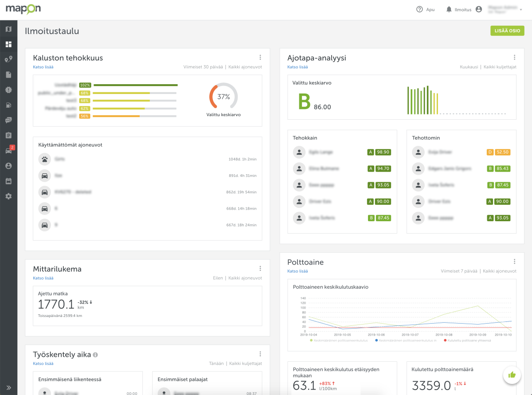Click the notification bell icon
This screenshot has height=395, width=532.
tap(449, 9)
